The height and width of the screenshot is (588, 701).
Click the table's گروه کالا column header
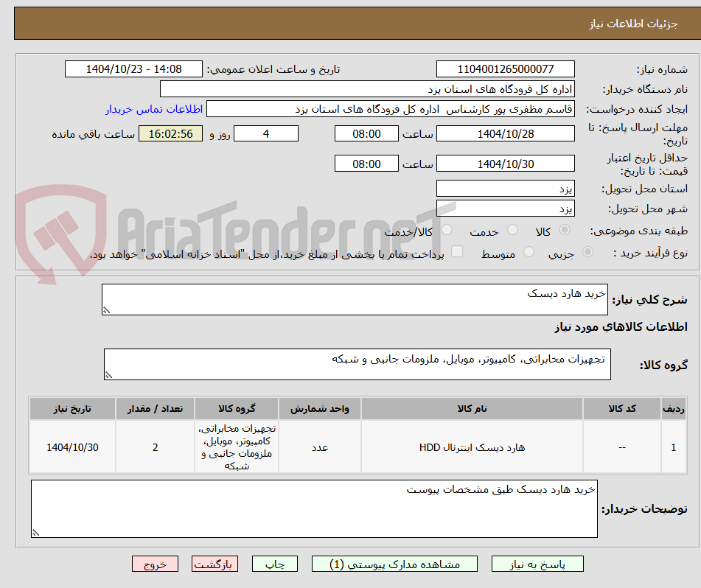tap(237, 408)
